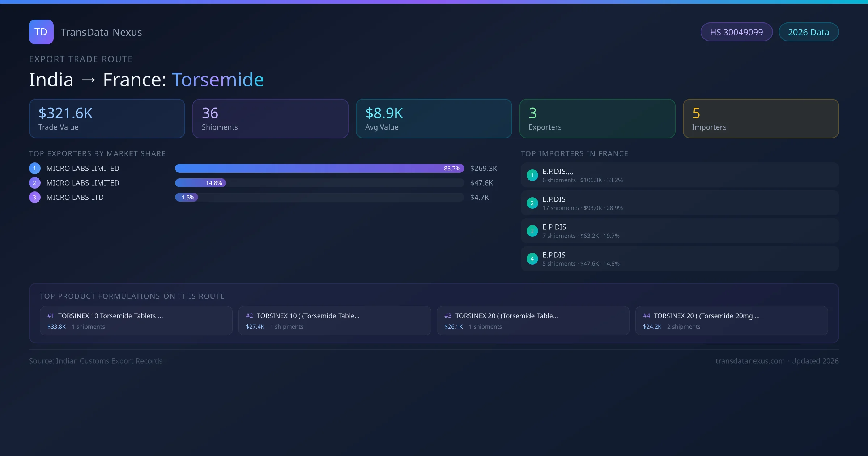Click green rank 4 importer badge
868x456 pixels.
pyautogui.click(x=532, y=259)
